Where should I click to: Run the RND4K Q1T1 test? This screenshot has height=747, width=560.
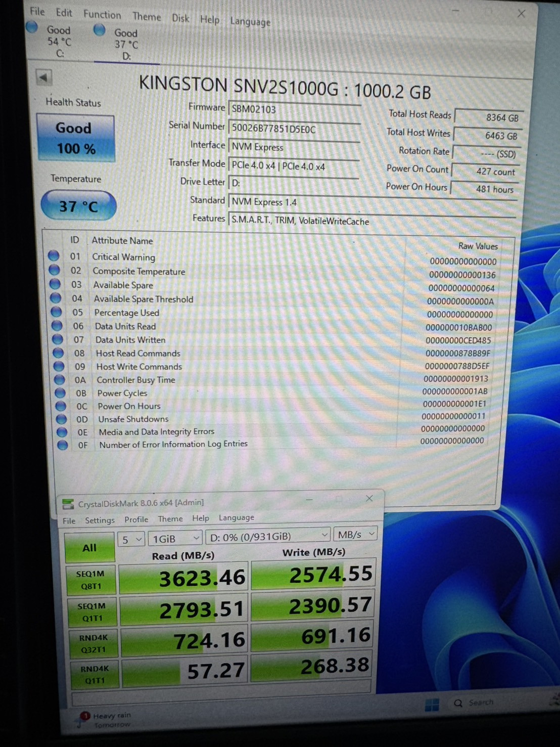[x=95, y=674]
